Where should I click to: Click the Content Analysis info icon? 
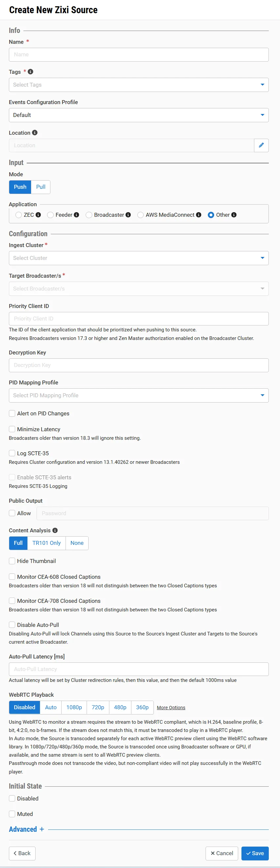[x=55, y=530]
